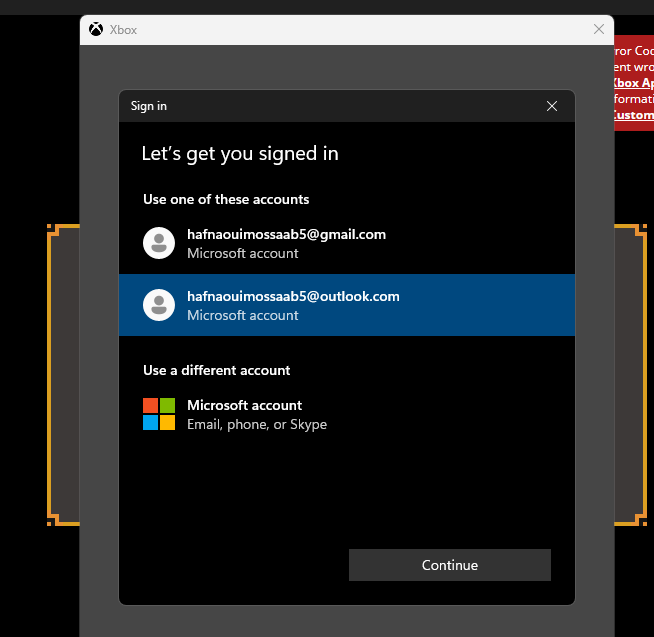The height and width of the screenshot is (637, 654).
Task: Click the "Let's get you signed in" heading
Action: pos(240,154)
